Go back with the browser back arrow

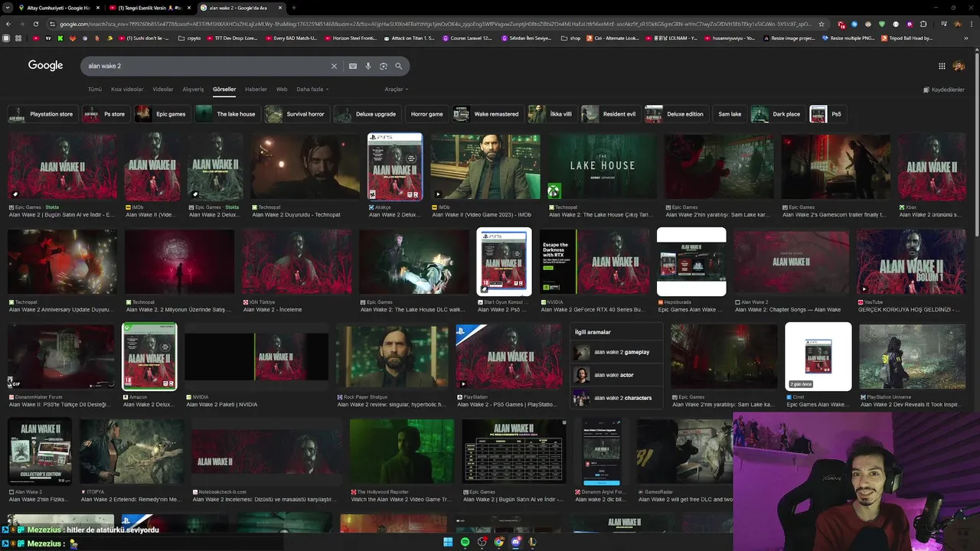8,24
